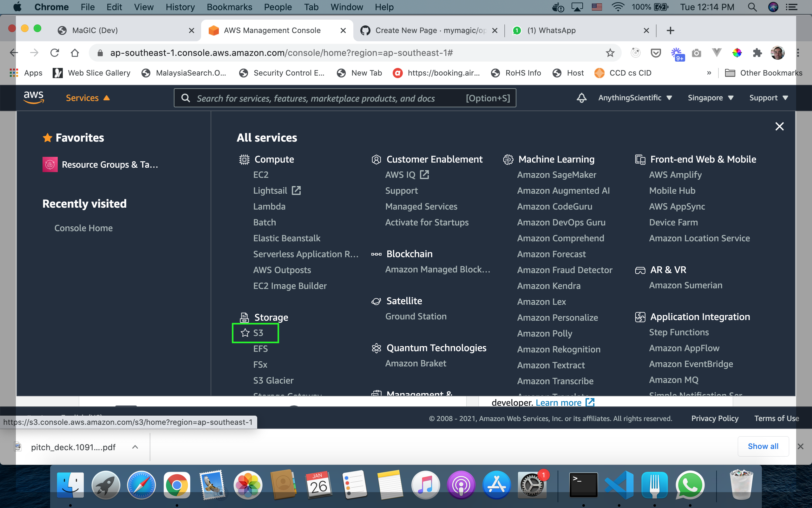Open Step Functions service
The width and height of the screenshot is (812, 508).
click(x=679, y=332)
